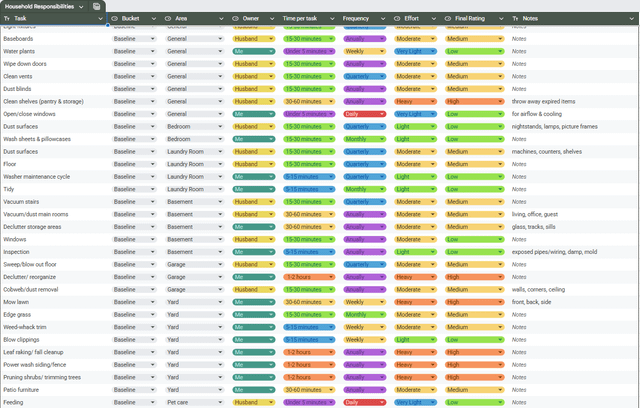Open Area dropdown for Feeding row
Image resolution: width=640 pixels, height=408 pixels.
195,402
